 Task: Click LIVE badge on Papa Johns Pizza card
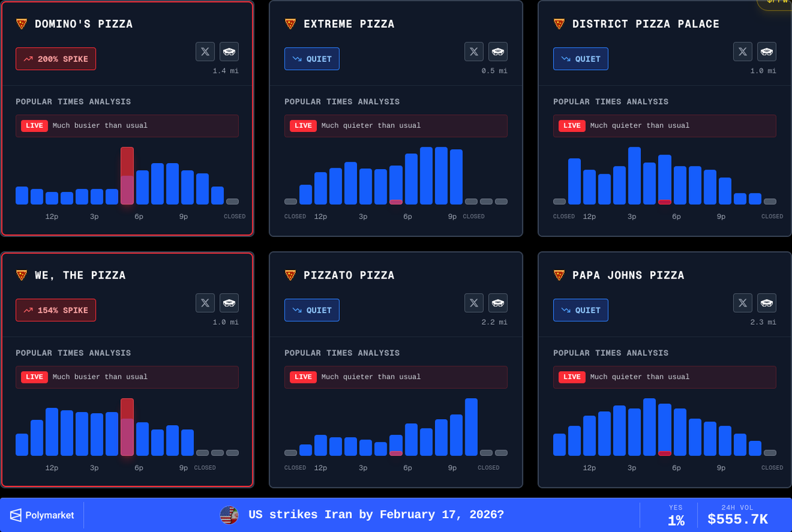(572, 377)
